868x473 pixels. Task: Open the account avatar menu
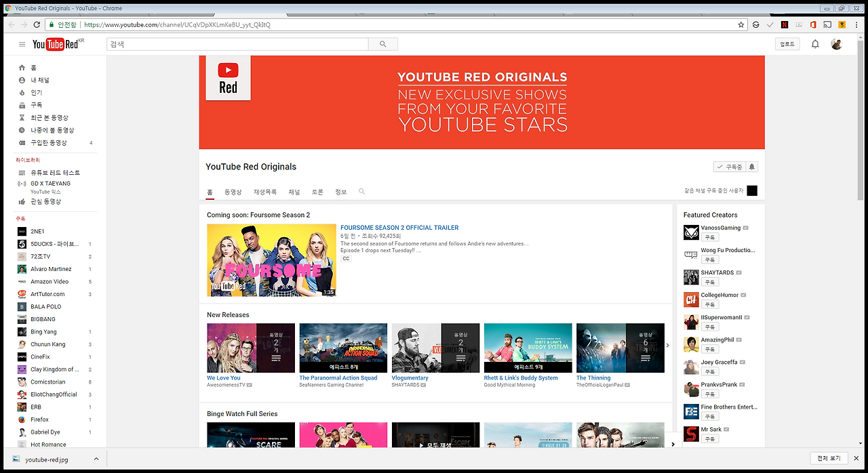coord(837,44)
